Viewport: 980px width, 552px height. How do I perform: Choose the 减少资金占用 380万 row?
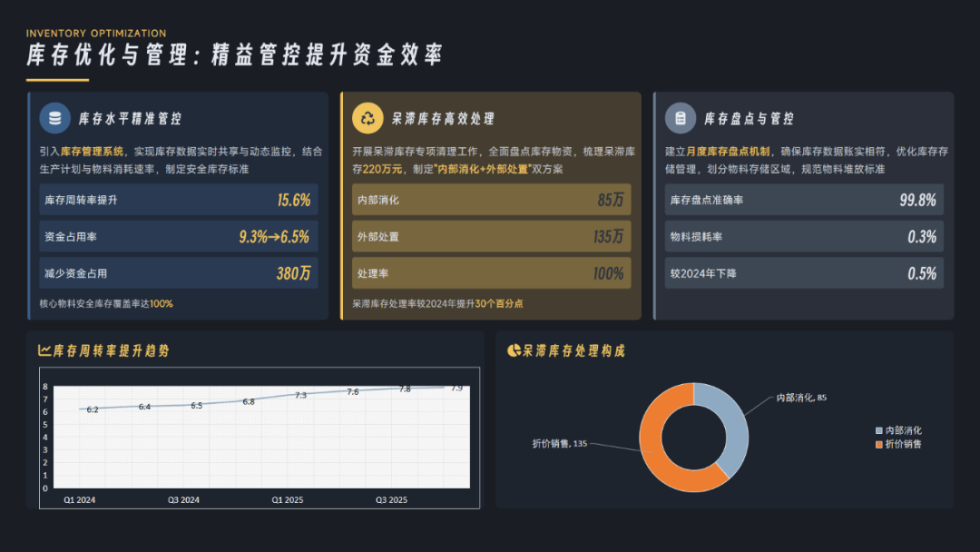[x=178, y=273]
